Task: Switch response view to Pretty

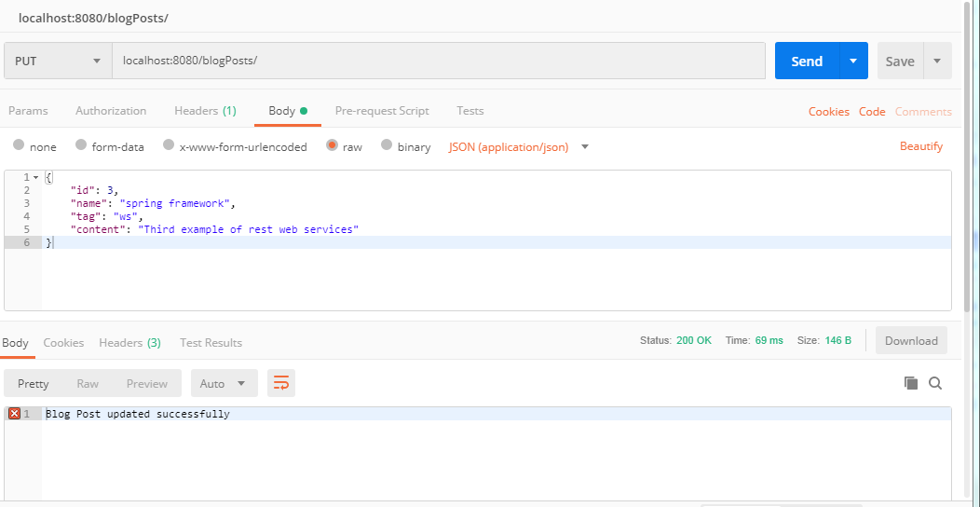Action: coord(34,383)
